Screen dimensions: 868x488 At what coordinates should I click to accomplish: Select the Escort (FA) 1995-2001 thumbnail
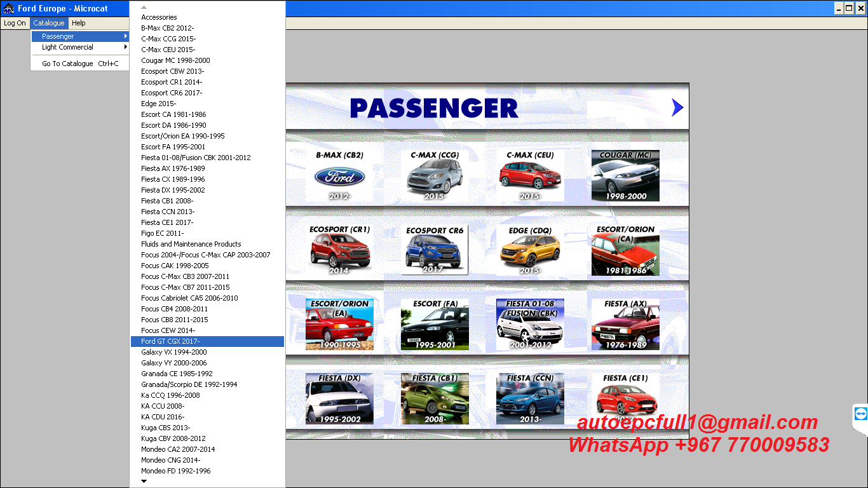(435, 325)
